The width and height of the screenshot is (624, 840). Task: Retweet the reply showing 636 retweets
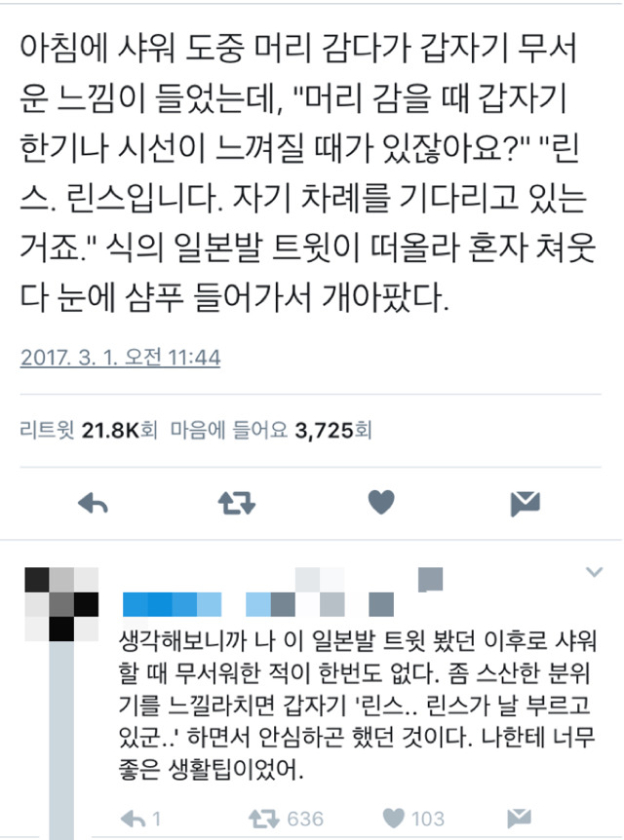(x=264, y=819)
